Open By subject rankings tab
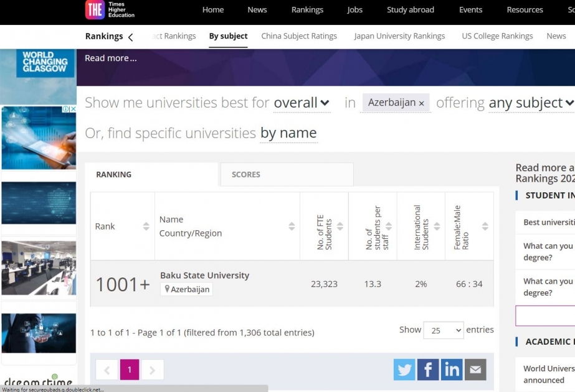Viewport: 575px width, 392px height. click(x=228, y=36)
